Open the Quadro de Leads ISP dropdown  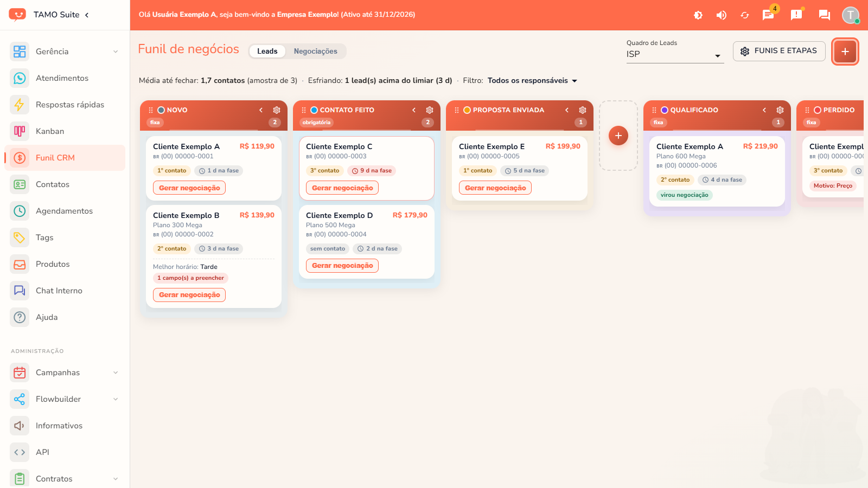click(x=675, y=54)
